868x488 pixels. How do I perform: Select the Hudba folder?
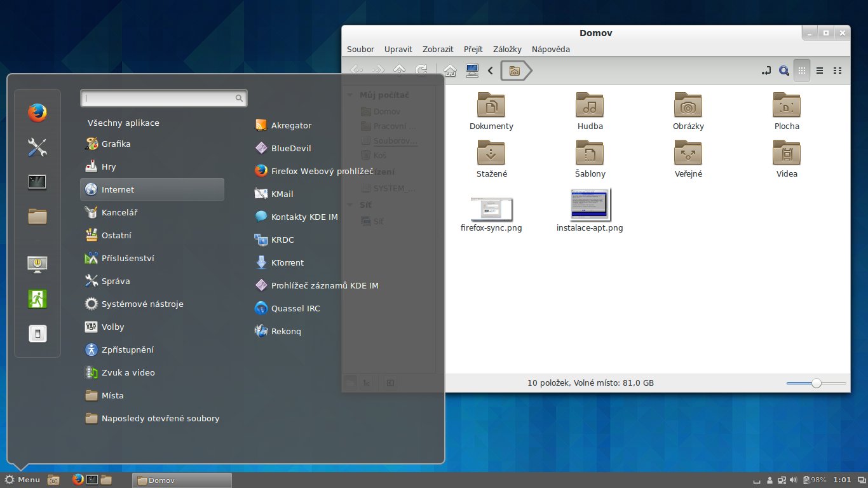pyautogui.click(x=590, y=111)
